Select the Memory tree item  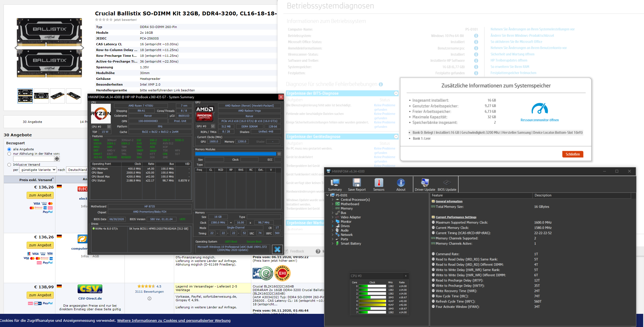[346, 208]
